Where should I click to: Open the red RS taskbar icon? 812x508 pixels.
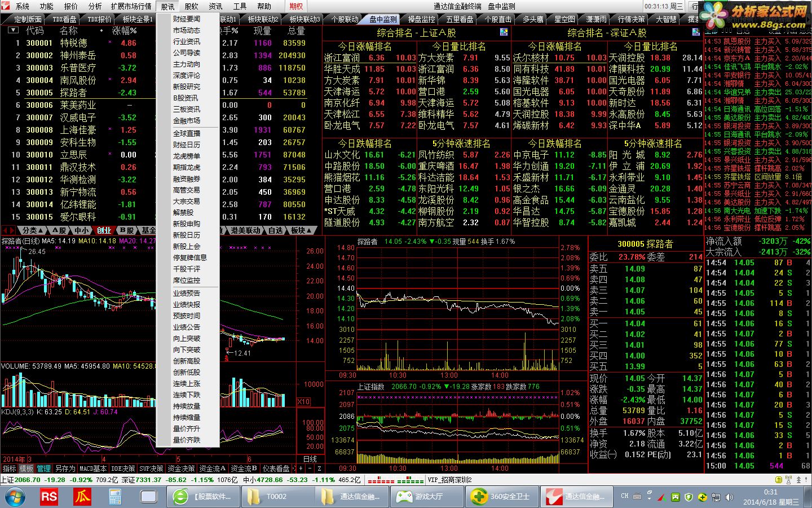49,497
